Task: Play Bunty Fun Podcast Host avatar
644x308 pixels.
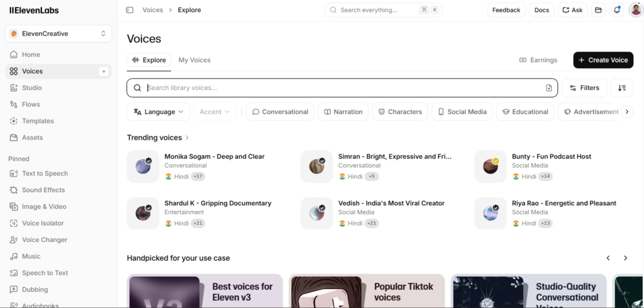Action: point(491,166)
